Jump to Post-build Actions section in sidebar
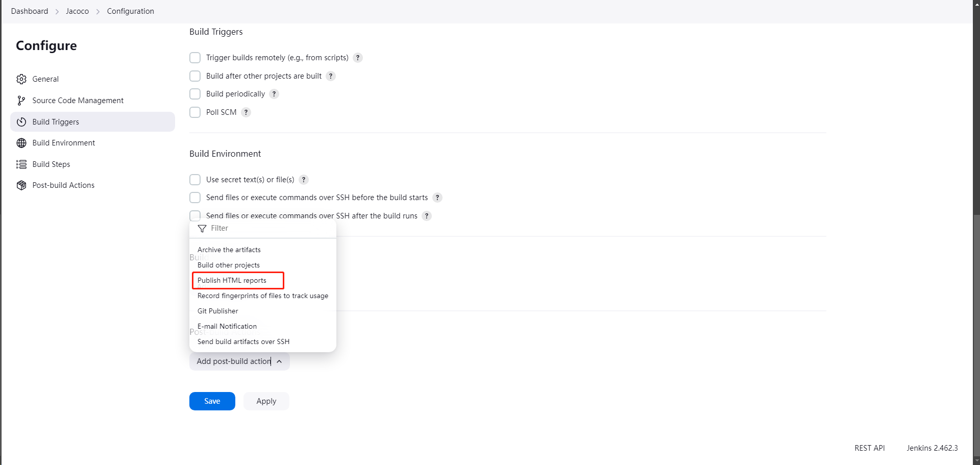This screenshot has height=465, width=980. coord(92,185)
